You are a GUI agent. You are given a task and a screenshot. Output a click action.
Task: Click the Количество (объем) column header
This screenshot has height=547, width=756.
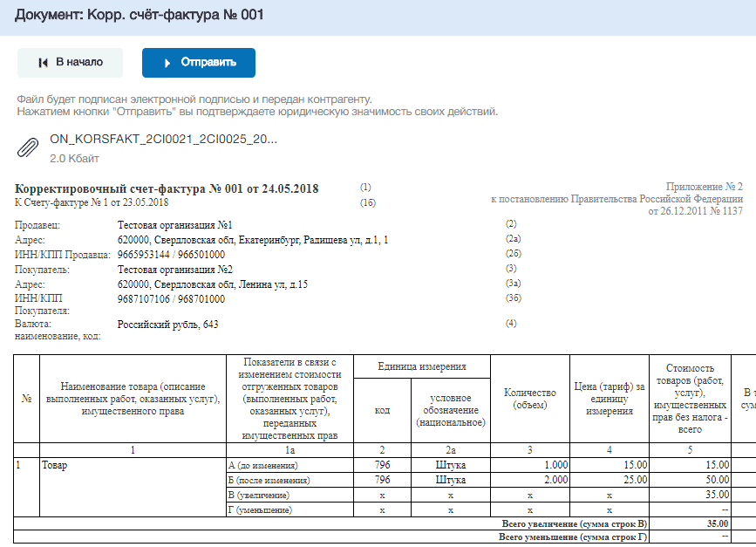(x=530, y=399)
